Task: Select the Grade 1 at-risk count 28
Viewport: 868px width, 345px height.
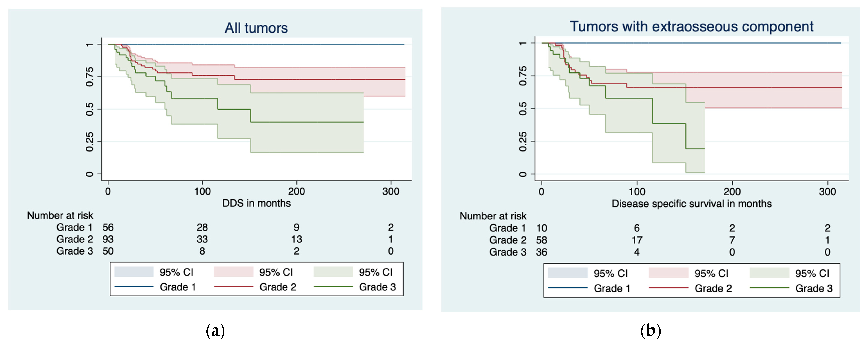Action: point(202,227)
